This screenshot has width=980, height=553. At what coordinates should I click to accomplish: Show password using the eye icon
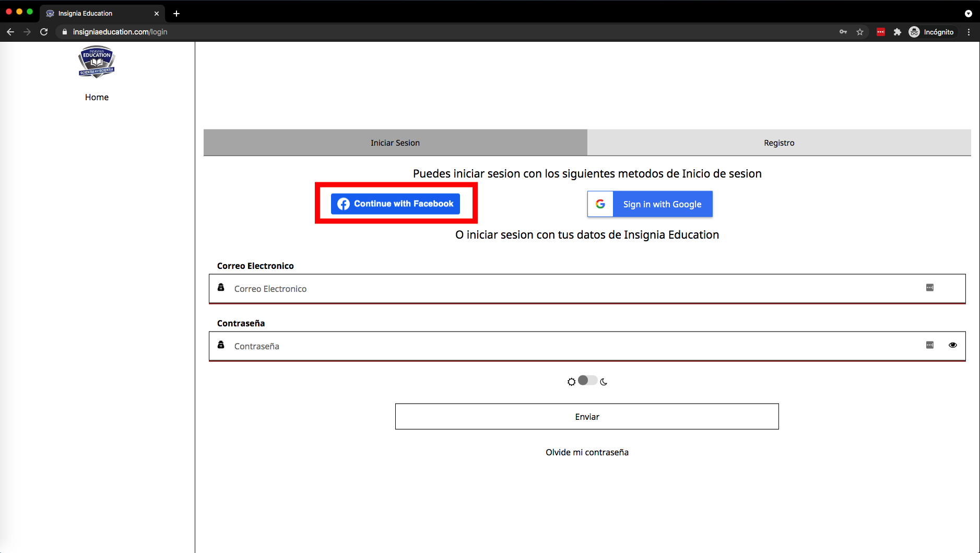(x=952, y=345)
